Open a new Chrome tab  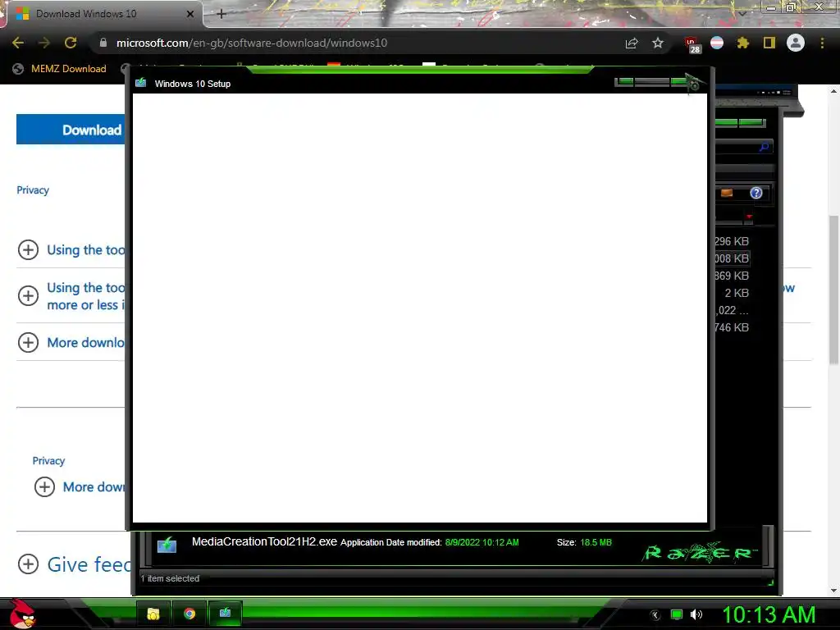221,14
